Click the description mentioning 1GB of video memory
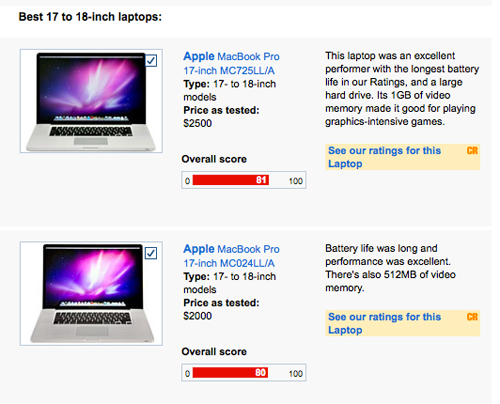 402,89
